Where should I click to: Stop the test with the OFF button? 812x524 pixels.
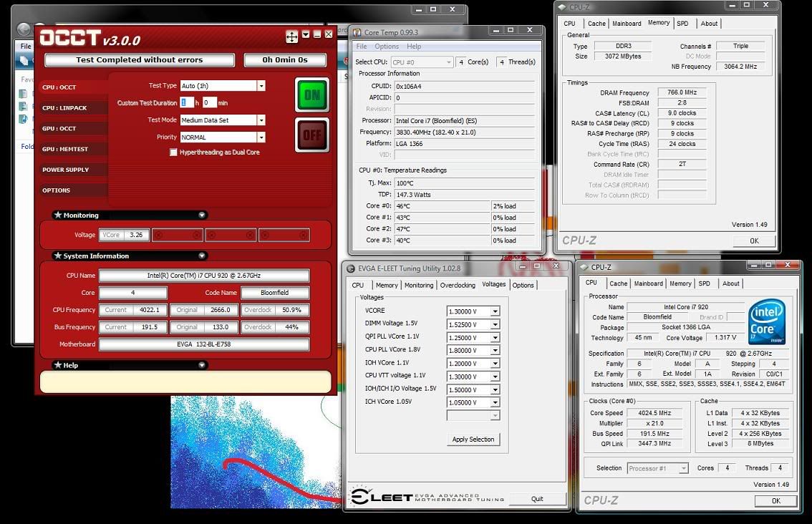(311, 135)
